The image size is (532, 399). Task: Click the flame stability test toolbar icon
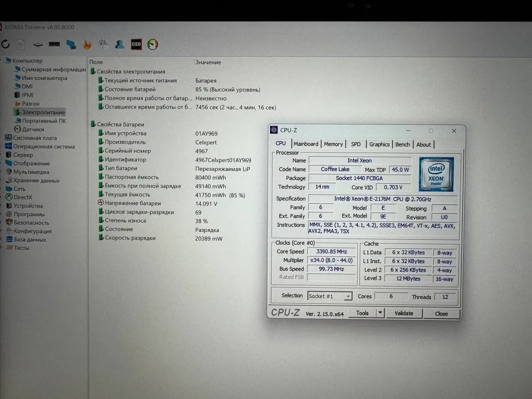tap(87, 44)
